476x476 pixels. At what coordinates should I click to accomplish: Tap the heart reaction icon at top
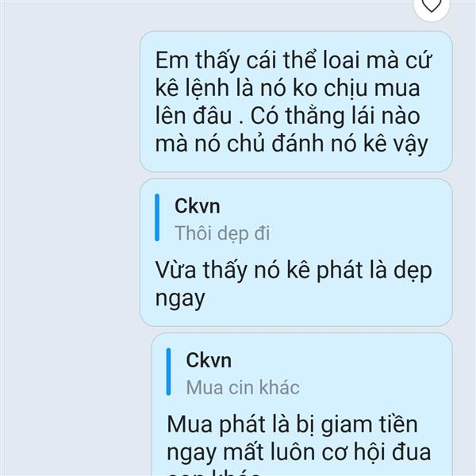[x=432, y=6]
